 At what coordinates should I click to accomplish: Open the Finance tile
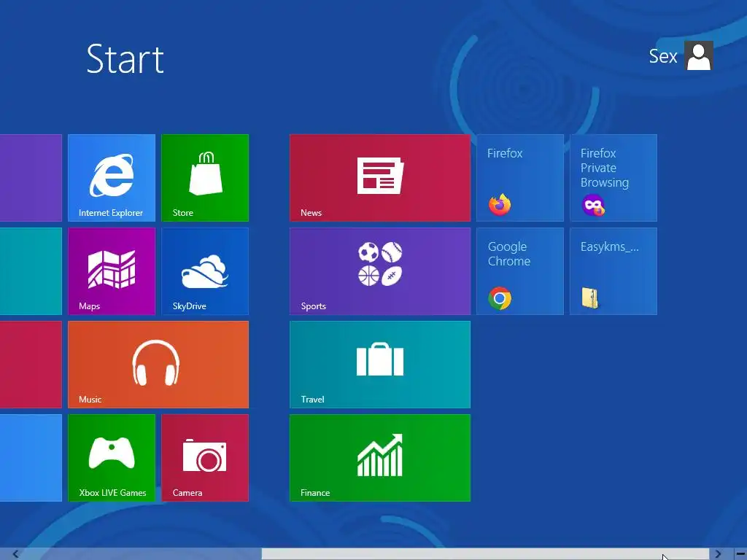(379, 458)
